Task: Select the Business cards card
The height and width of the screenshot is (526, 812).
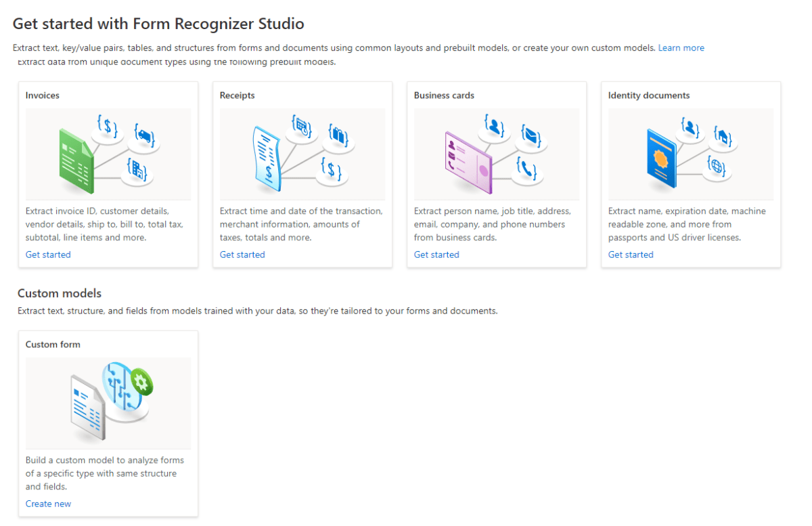Action: (497, 95)
